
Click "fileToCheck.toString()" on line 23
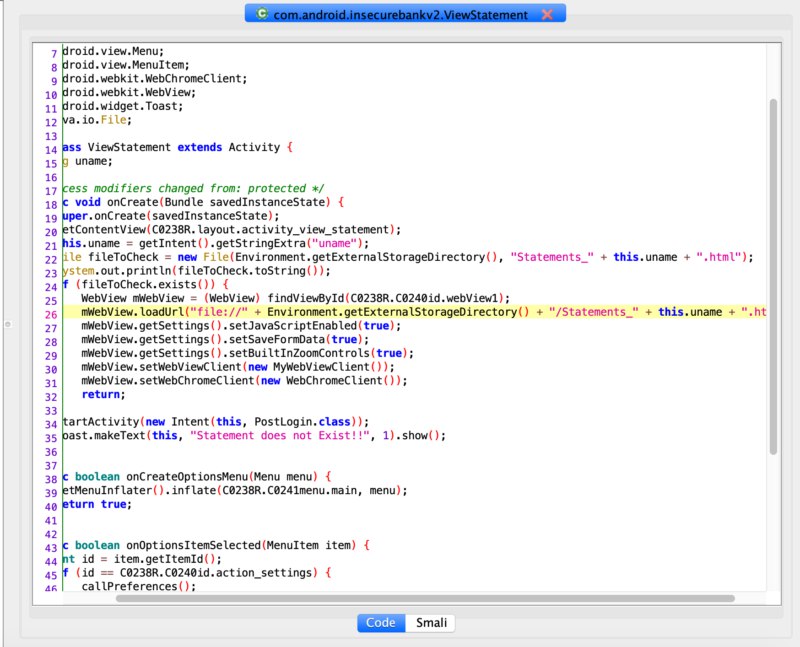(x=247, y=271)
